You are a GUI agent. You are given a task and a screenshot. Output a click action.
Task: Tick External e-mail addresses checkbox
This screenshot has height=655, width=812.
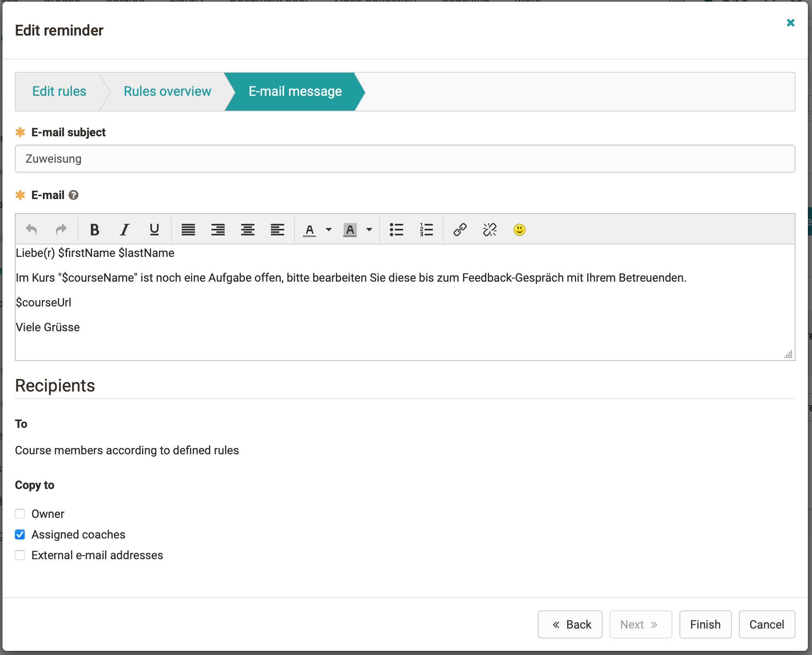(x=20, y=555)
